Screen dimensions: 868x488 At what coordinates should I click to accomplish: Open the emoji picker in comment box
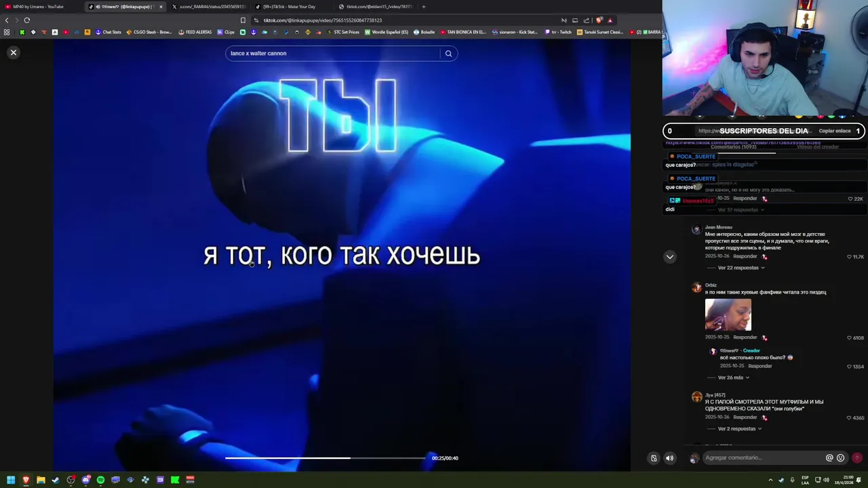click(x=841, y=457)
